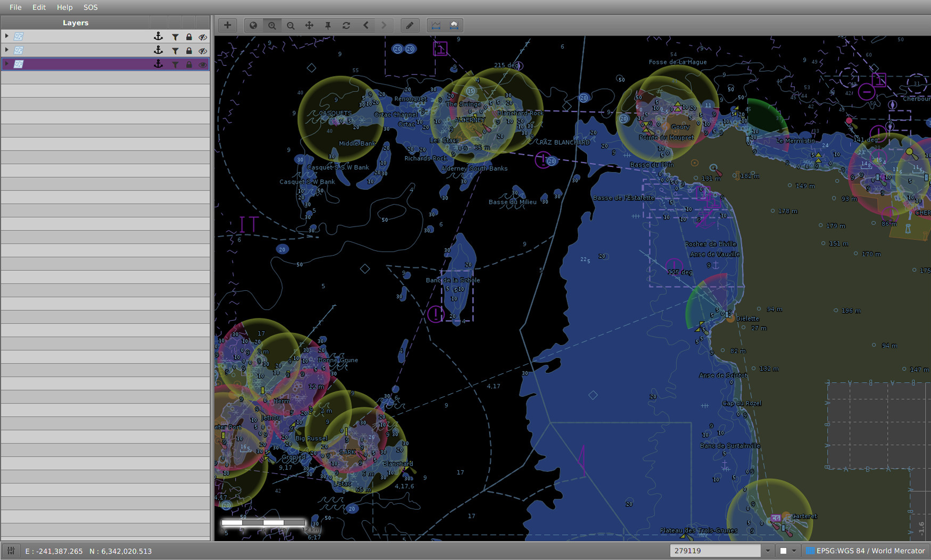Select the pencil edit tool
Viewport: 931px width, 560px height.
pyautogui.click(x=409, y=26)
